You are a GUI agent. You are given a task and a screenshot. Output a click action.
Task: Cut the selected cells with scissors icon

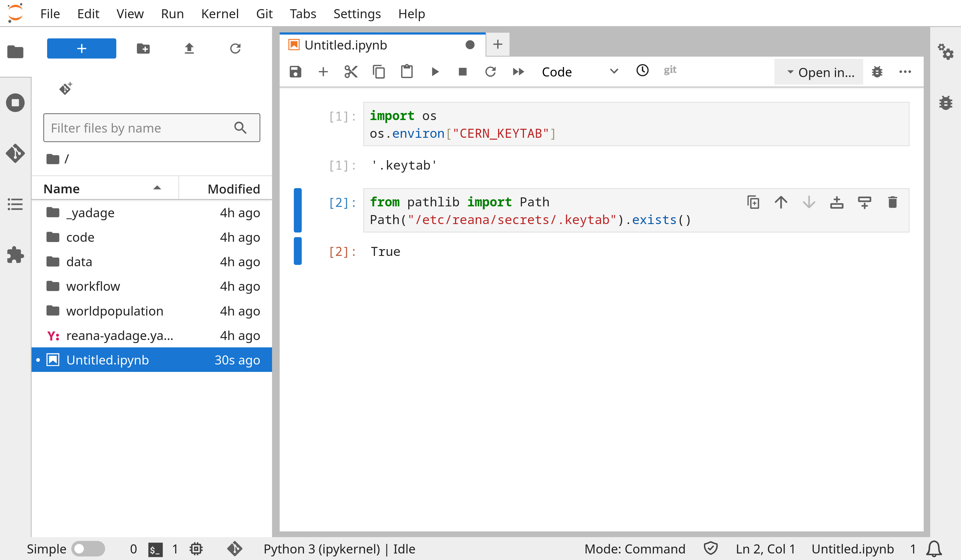point(351,72)
